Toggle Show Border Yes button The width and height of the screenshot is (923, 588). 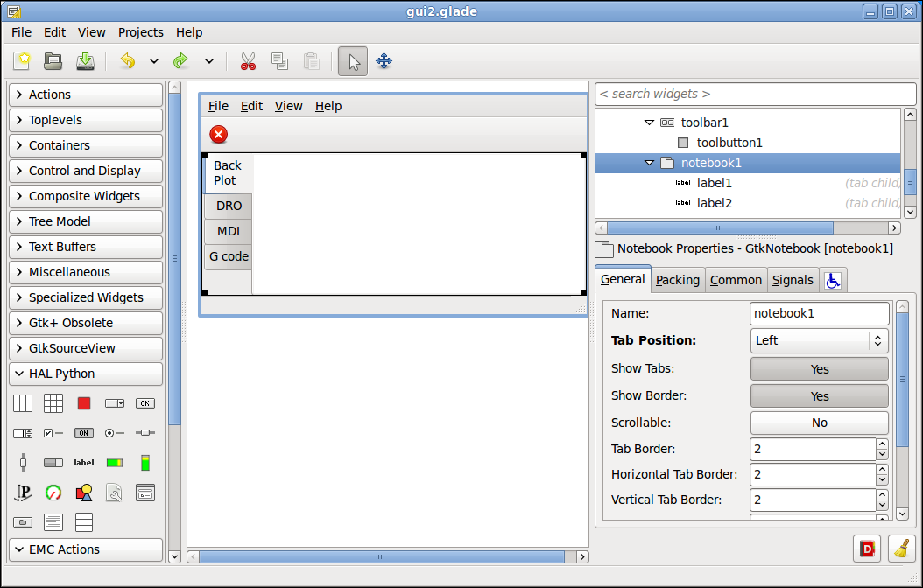coord(820,396)
